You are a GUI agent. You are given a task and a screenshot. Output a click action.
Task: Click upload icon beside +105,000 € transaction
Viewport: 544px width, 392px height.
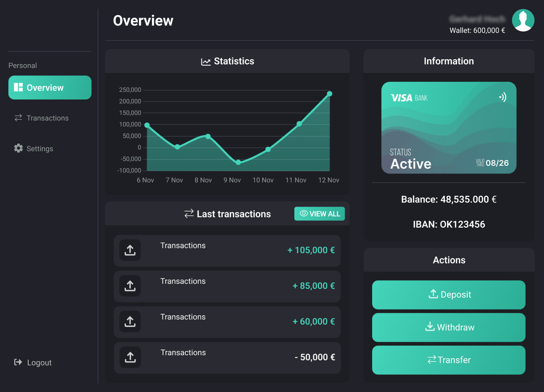130,250
